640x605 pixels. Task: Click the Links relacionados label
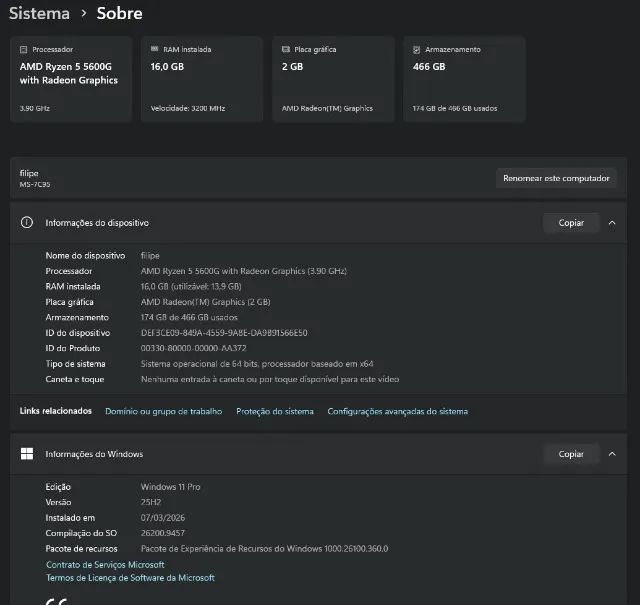pyautogui.click(x=56, y=411)
